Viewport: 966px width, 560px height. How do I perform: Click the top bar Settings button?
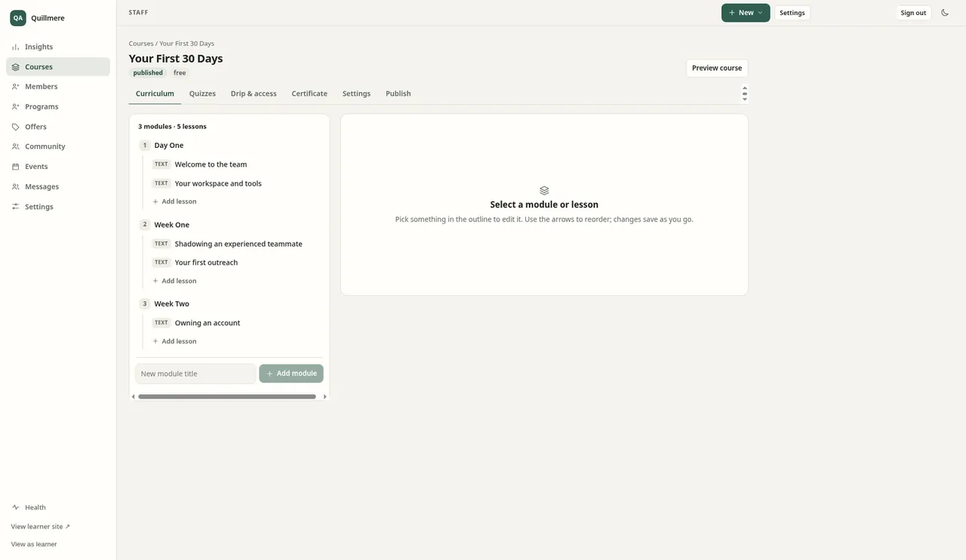[x=792, y=13]
